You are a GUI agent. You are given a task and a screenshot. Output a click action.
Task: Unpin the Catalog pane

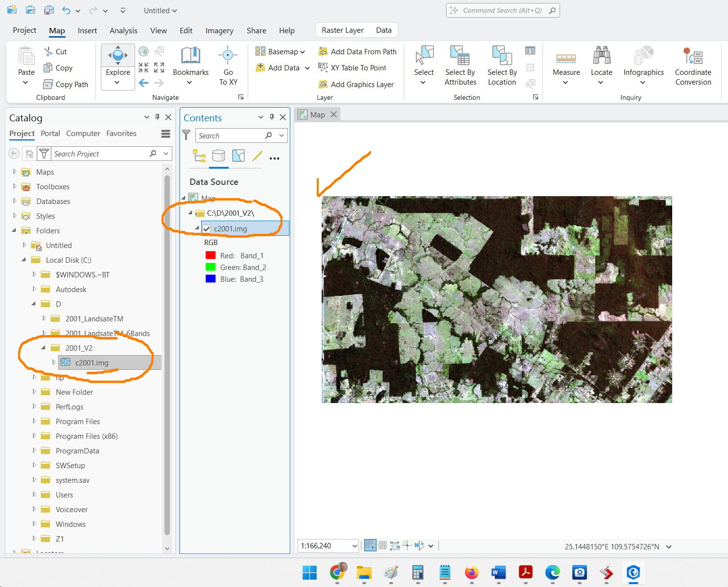coord(157,117)
